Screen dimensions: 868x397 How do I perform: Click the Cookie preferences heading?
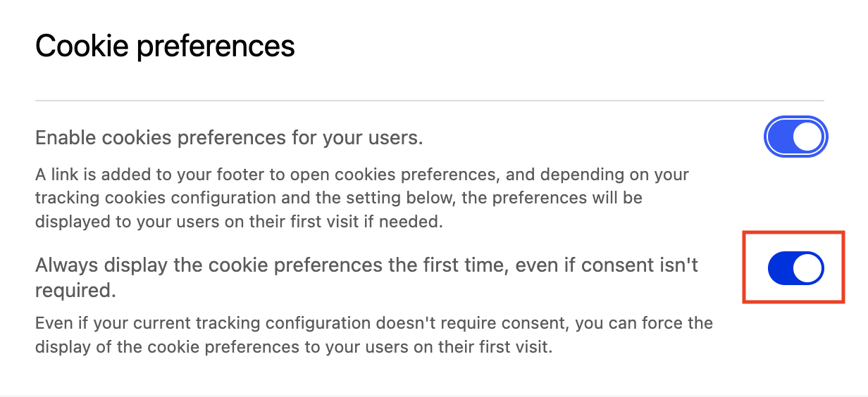(165, 46)
